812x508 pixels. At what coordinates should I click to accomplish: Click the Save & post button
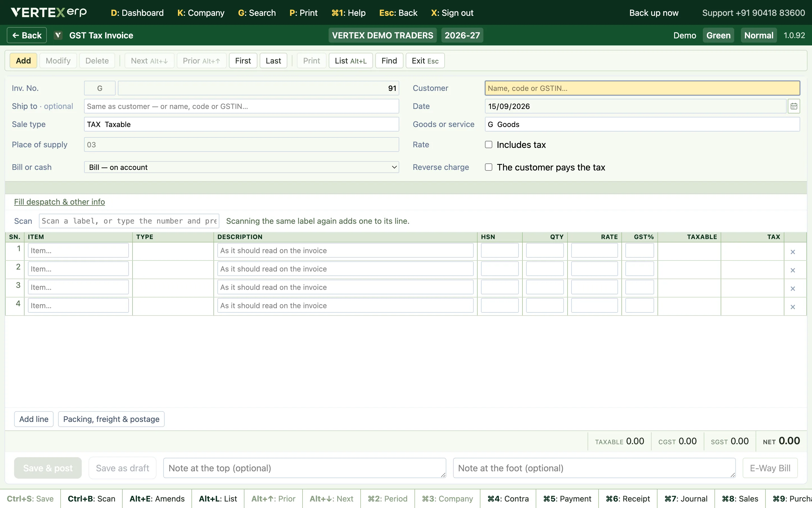point(48,468)
